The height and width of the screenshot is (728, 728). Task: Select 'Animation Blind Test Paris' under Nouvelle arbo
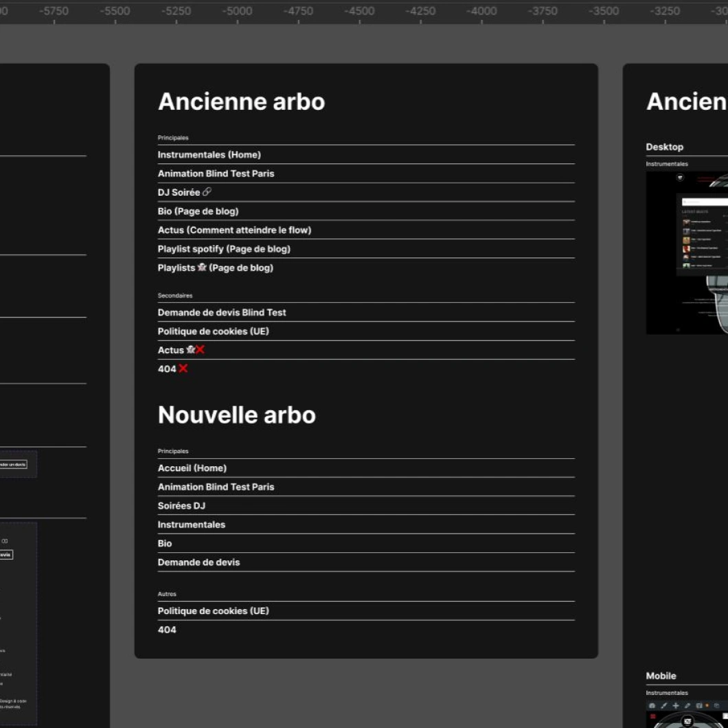tap(216, 487)
